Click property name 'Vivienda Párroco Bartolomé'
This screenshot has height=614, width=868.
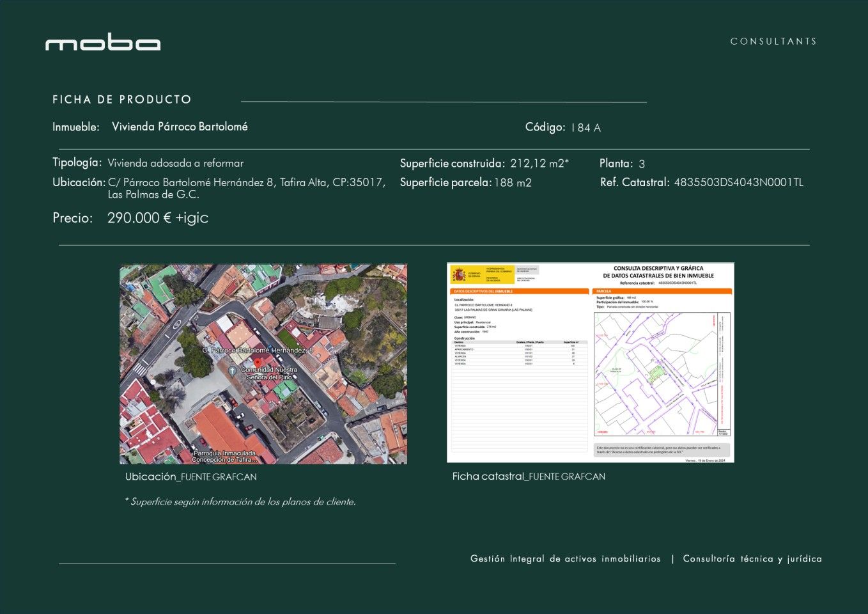point(180,127)
